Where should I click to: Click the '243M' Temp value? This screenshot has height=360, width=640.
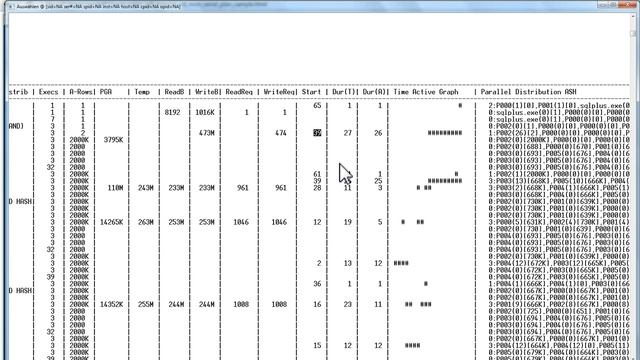pyautogui.click(x=146, y=188)
